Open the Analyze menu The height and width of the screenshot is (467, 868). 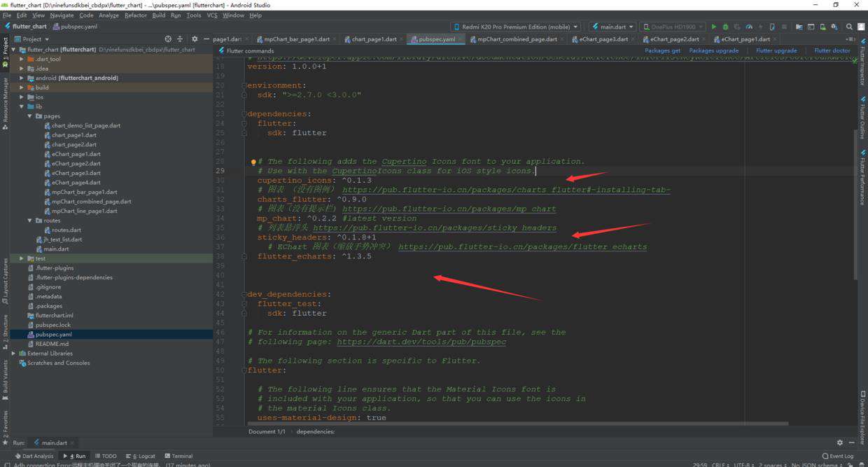pos(108,15)
